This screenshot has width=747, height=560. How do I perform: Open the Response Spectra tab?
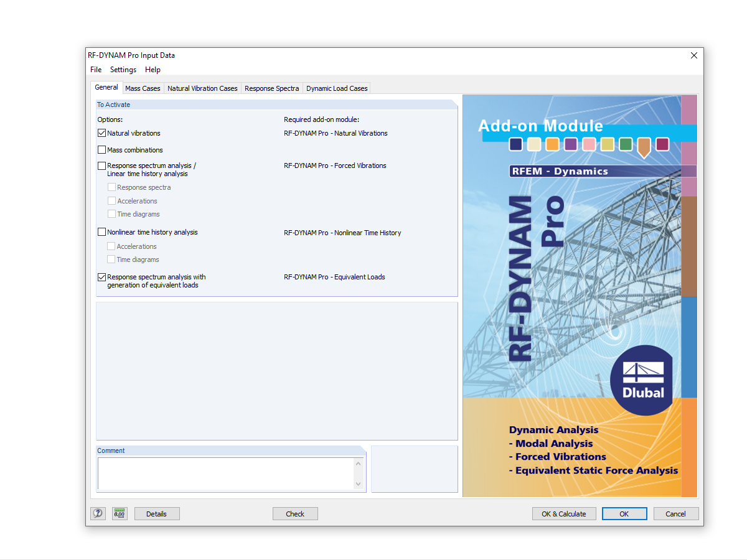pyautogui.click(x=271, y=88)
